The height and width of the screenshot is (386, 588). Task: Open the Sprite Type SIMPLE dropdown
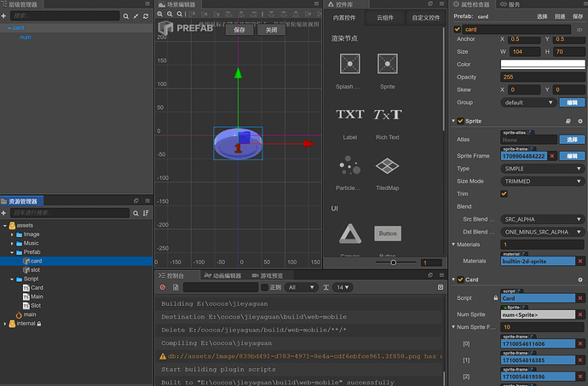click(543, 169)
